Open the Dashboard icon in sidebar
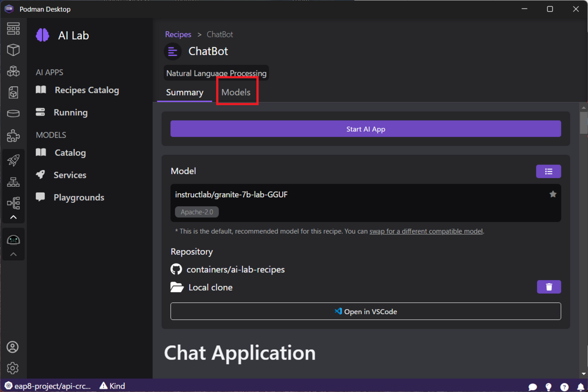 13,28
